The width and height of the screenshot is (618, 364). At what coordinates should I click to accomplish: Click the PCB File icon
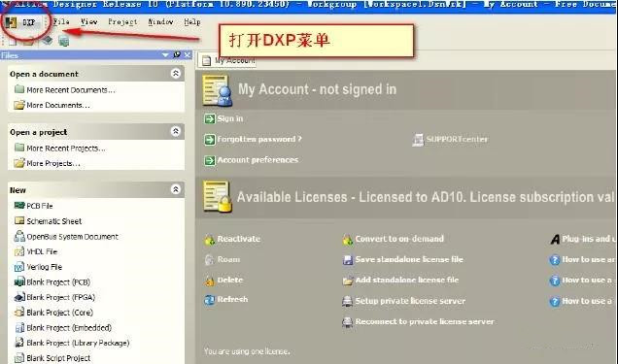point(18,206)
